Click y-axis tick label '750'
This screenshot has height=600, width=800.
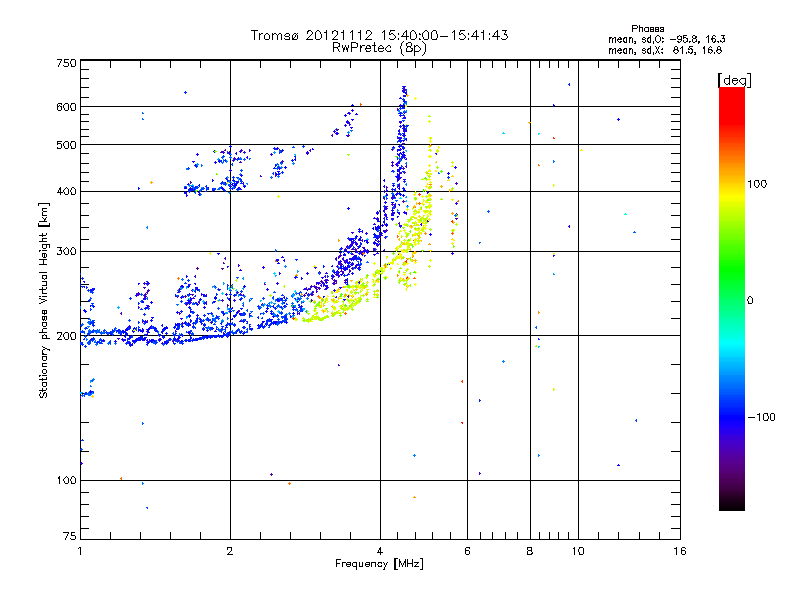(66, 63)
